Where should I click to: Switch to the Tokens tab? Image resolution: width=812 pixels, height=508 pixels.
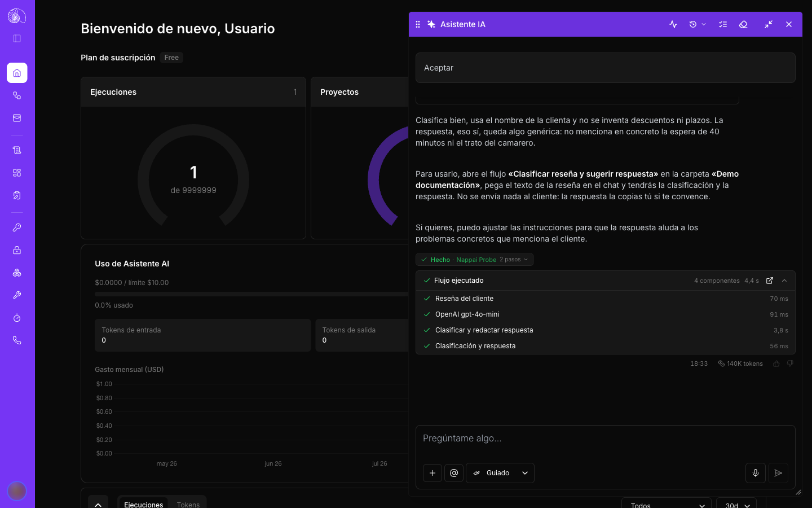click(x=188, y=504)
